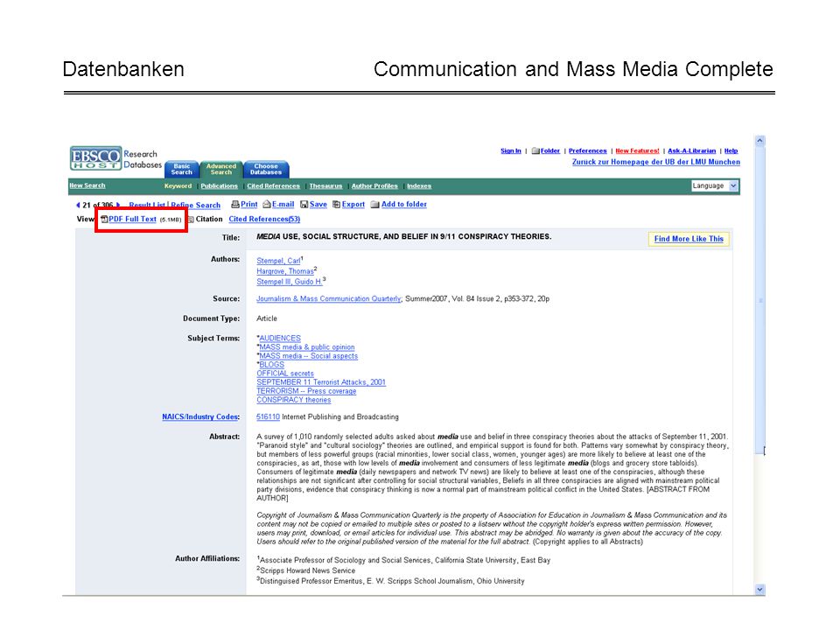Open the NAICS/Industry Codes link
840x630 pixels.
(201, 416)
